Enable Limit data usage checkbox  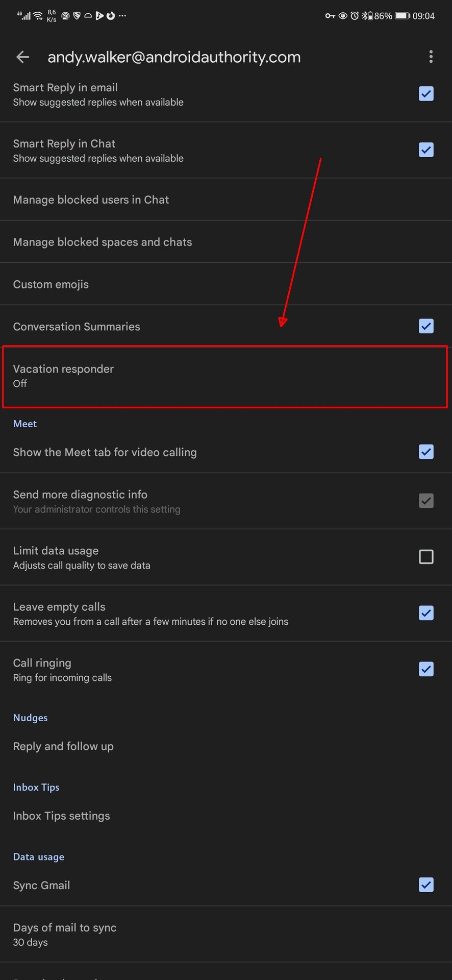[x=426, y=557]
